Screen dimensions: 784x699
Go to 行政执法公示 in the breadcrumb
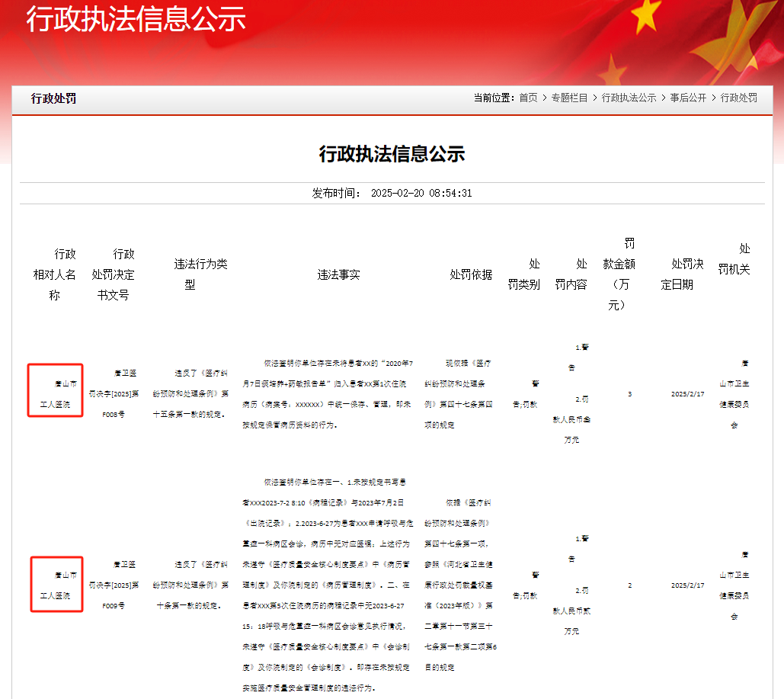[629, 98]
